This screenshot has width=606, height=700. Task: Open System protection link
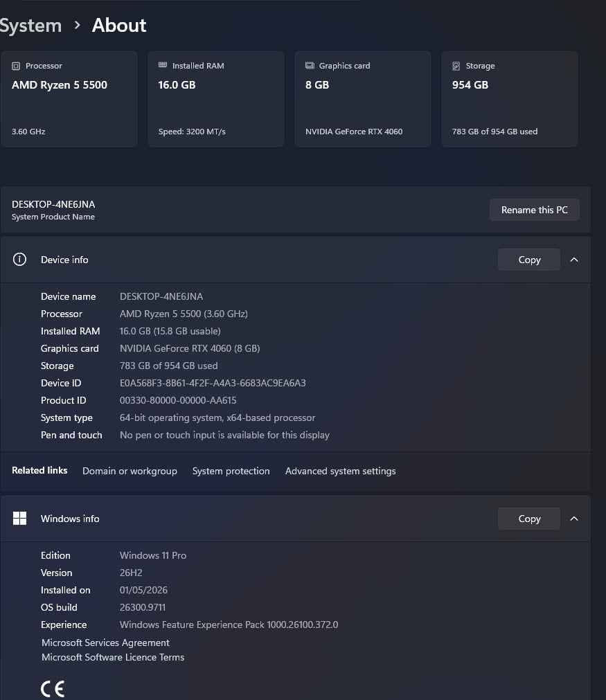coord(231,471)
